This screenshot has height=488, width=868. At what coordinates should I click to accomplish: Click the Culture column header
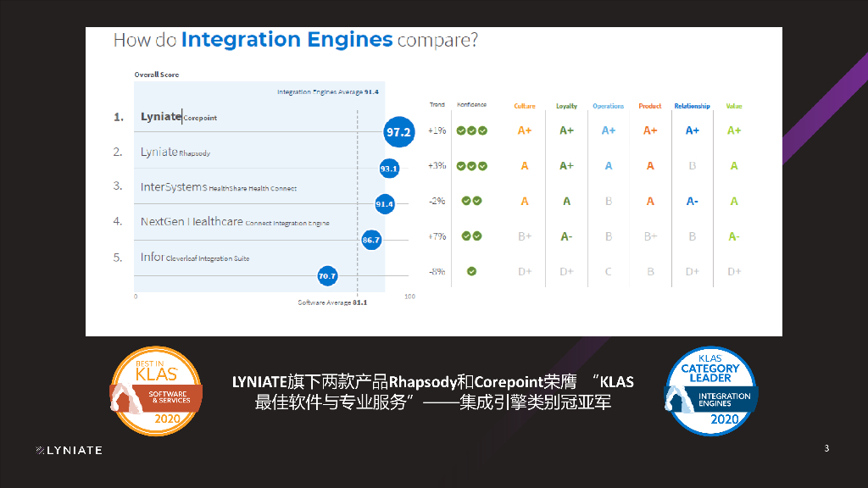525,106
